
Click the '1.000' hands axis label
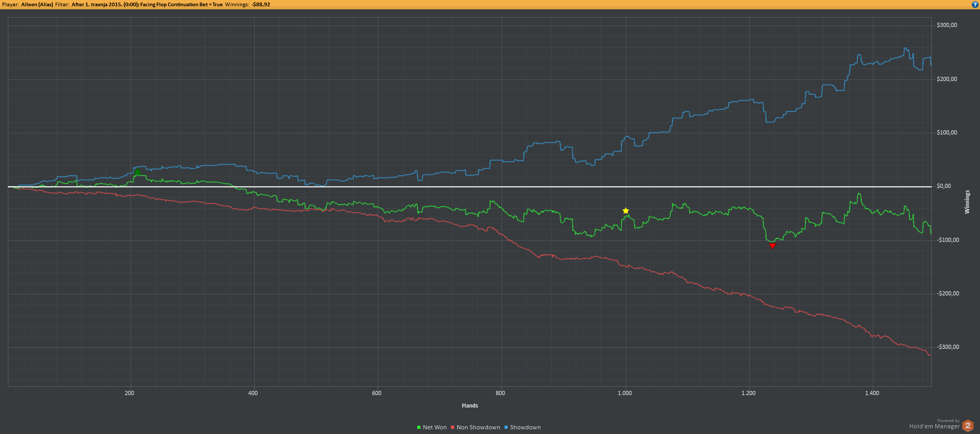pyautogui.click(x=625, y=393)
